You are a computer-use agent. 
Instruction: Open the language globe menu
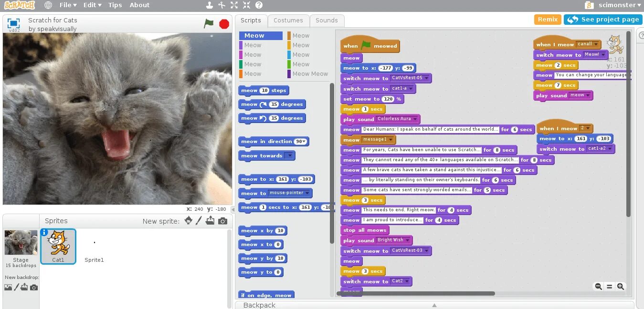coord(48,5)
